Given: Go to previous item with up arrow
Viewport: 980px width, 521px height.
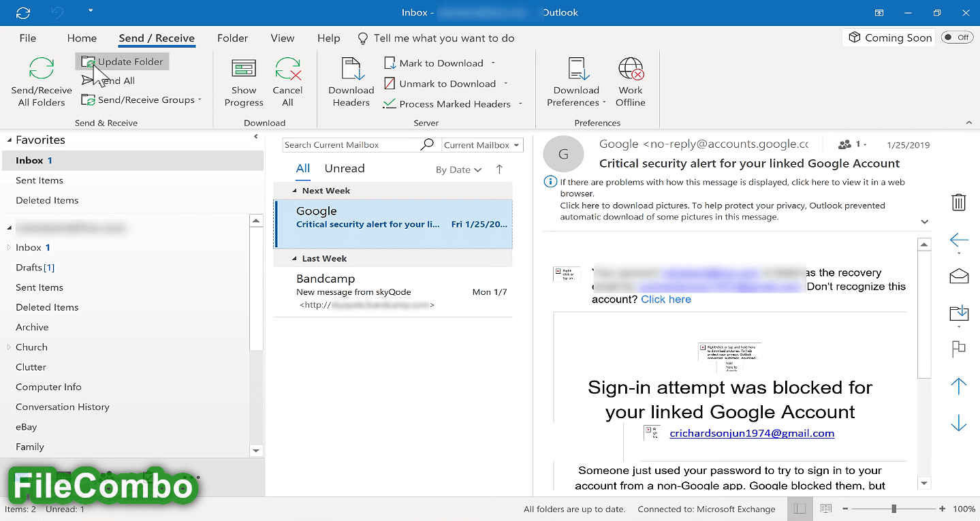Looking at the screenshot, I should coord(959,386).
